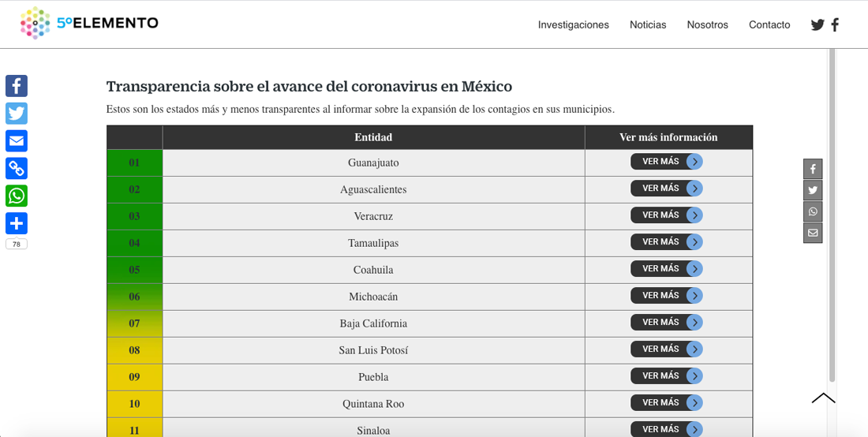The width and height of the screenshot is (868, 437).
Task: Share on WhatsApp from left sidebar
Action: click(x=17, y=196)
